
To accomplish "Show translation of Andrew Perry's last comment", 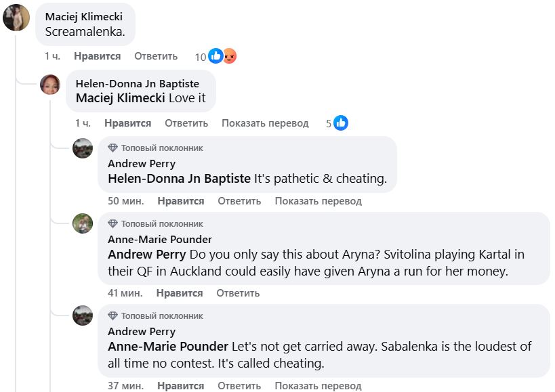I will tap(318, 386).
